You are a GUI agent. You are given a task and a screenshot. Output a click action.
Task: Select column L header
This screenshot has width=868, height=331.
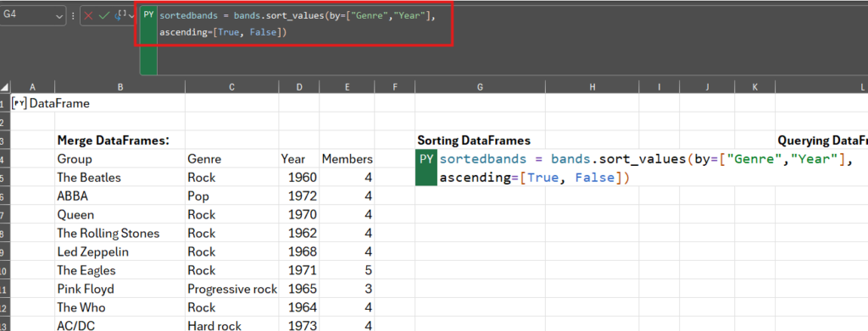pyautogui.click(x=821, y=86)
